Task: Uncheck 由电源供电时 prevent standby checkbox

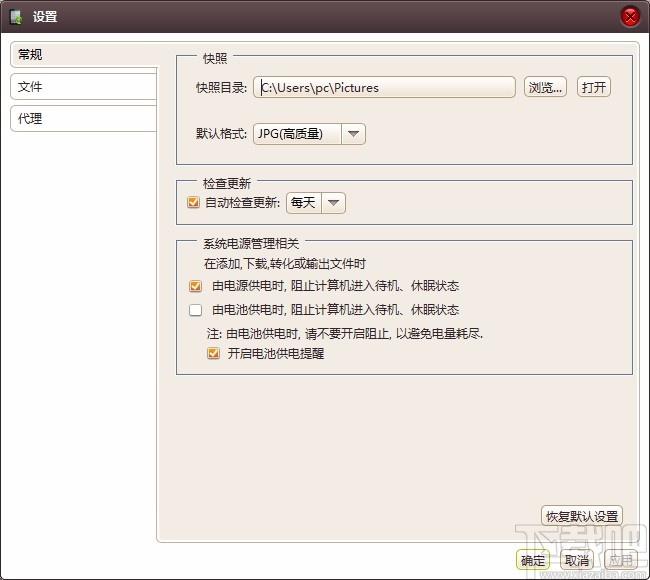Action: 195,286
